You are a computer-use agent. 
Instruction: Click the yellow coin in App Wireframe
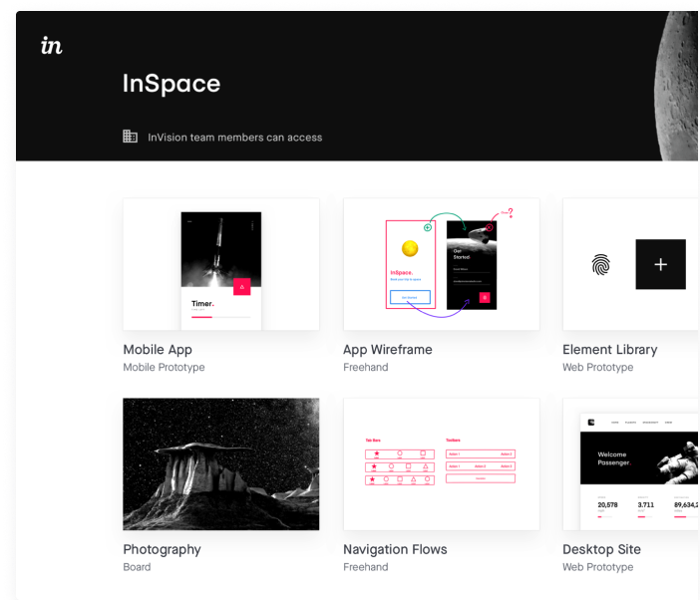coord(409,248)
